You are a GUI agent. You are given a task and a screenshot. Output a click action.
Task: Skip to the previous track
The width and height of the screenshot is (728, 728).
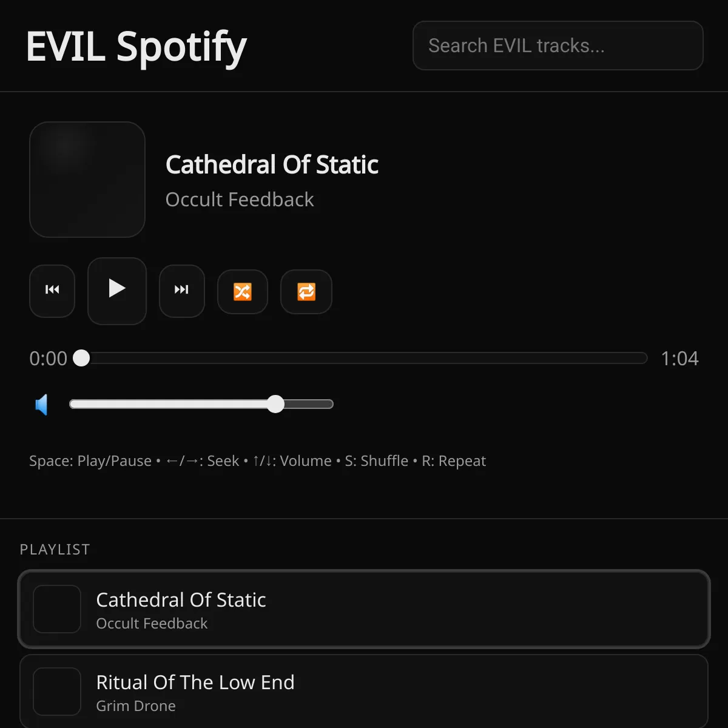(52, 291)
